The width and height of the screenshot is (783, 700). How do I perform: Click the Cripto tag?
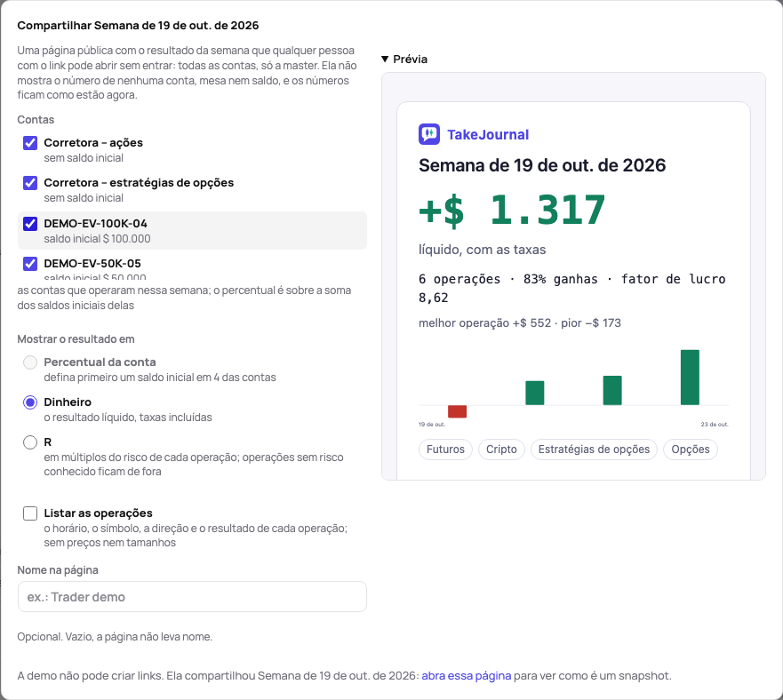coord(501,449)
